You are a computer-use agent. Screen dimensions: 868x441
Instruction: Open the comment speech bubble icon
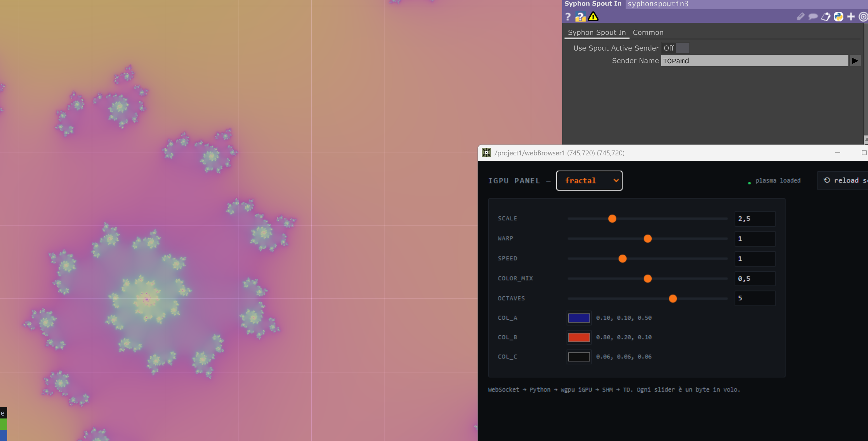pos(813,17)
